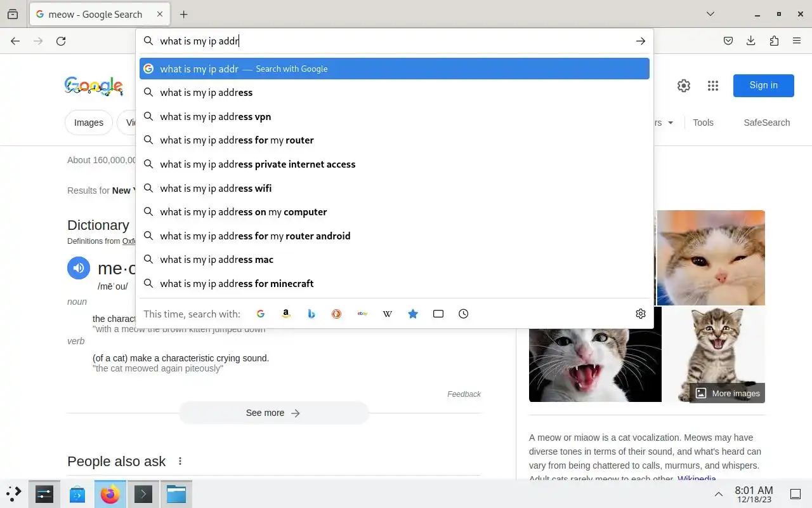Screen dimensions: 812x508
Task: Select 'what is my ip addr — Search with Google'
Action: coord(395,69)
